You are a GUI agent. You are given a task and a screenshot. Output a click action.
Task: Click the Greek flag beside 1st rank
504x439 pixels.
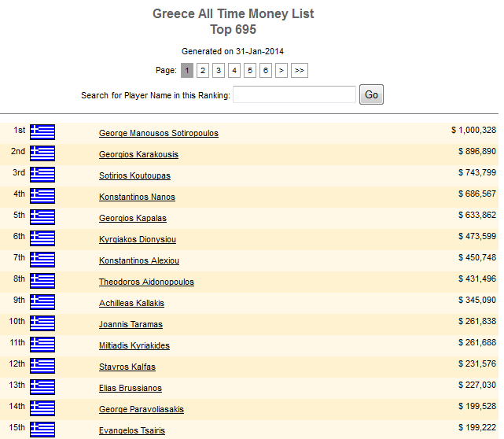pyautogui.click(x=42, y=132)
